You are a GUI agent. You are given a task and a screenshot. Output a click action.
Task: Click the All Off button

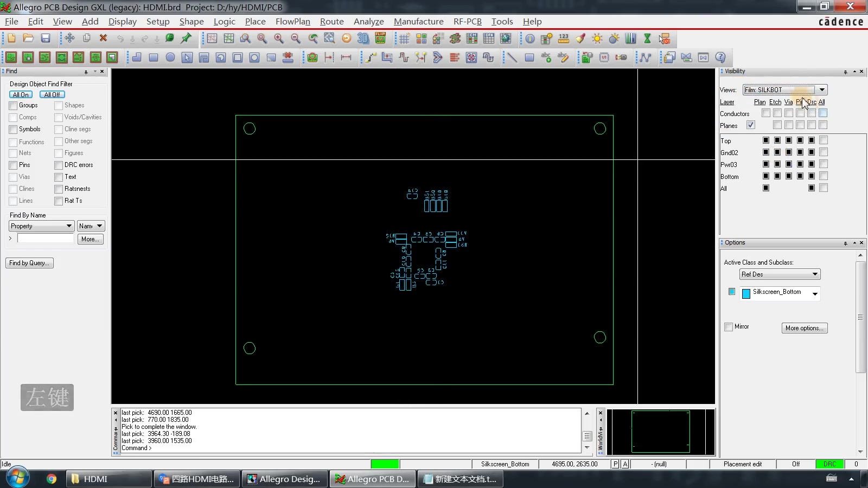pyautogui.click(x=52, y=95)
